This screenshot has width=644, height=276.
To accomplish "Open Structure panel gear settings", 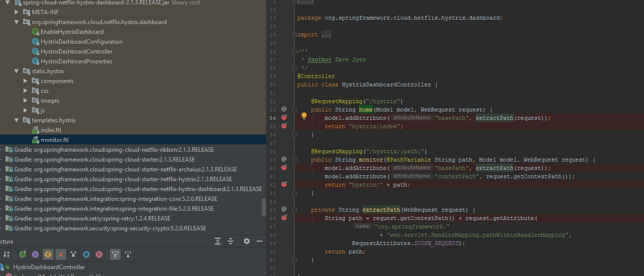I will pyautogui.click(x=247, y=241).
